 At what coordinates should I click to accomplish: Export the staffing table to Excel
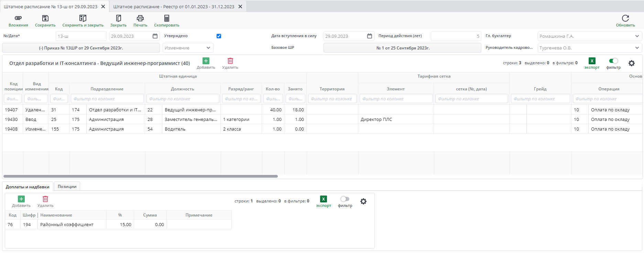[x=592, y=61]
